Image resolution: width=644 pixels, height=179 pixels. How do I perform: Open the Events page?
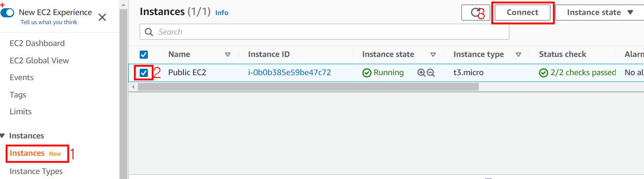pyautogui.click(x=21, y=77)
